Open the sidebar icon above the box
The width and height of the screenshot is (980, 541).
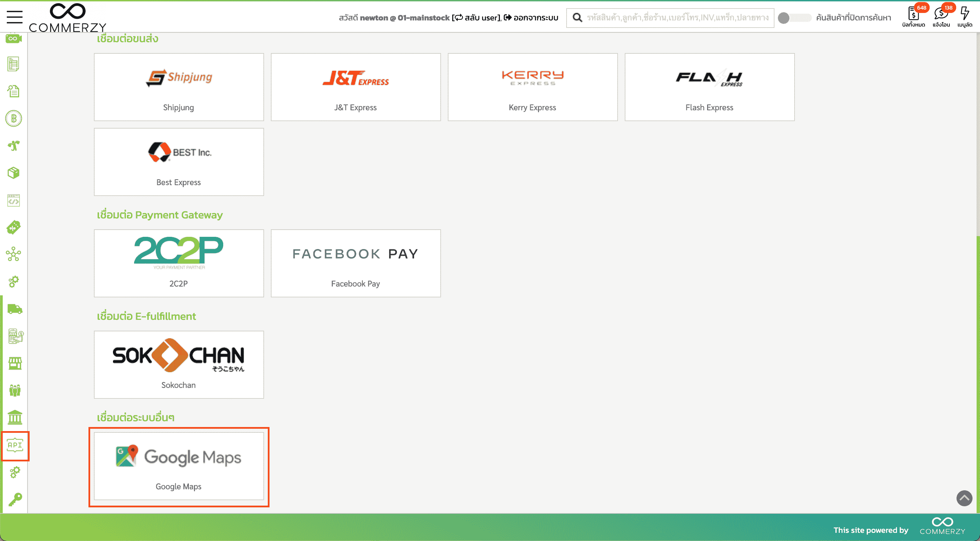point(14,146)
